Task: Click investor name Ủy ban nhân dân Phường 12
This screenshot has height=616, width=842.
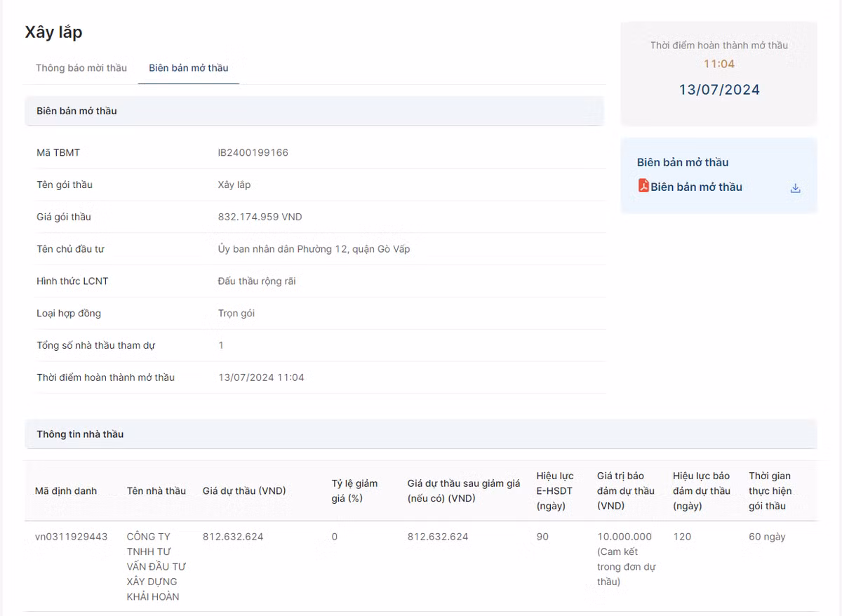Action: pos(314,249)
